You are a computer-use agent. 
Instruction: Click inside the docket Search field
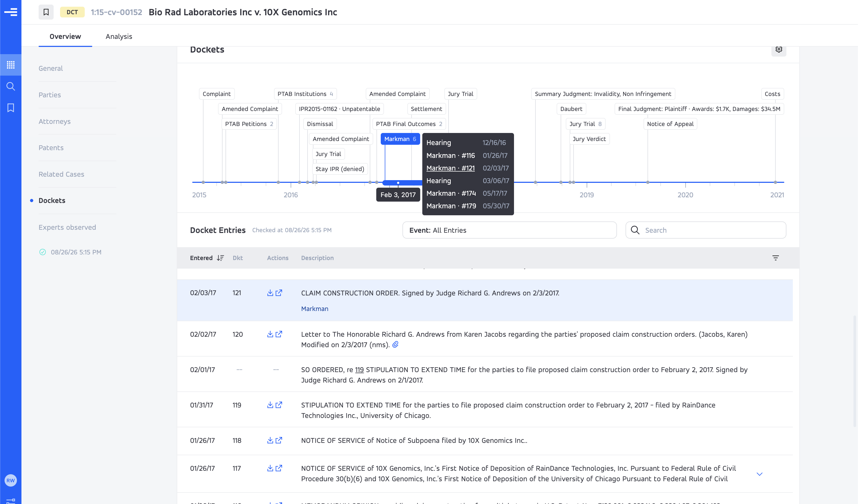point(706,230)
